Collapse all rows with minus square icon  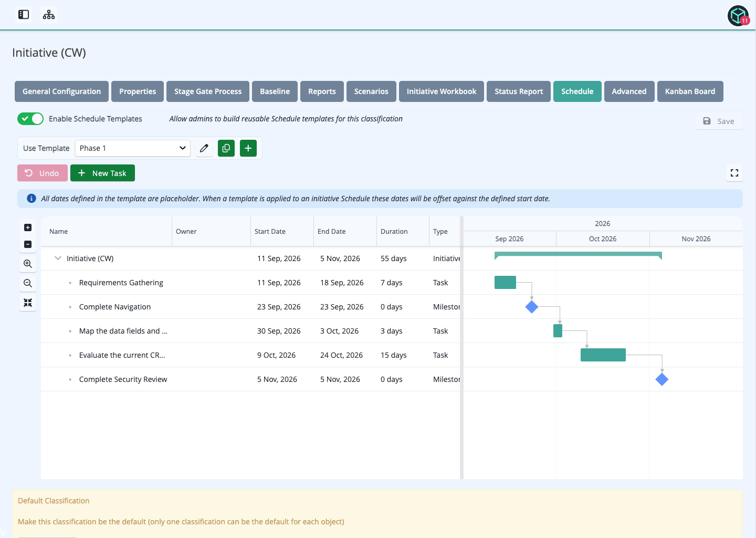click(28, 244)
